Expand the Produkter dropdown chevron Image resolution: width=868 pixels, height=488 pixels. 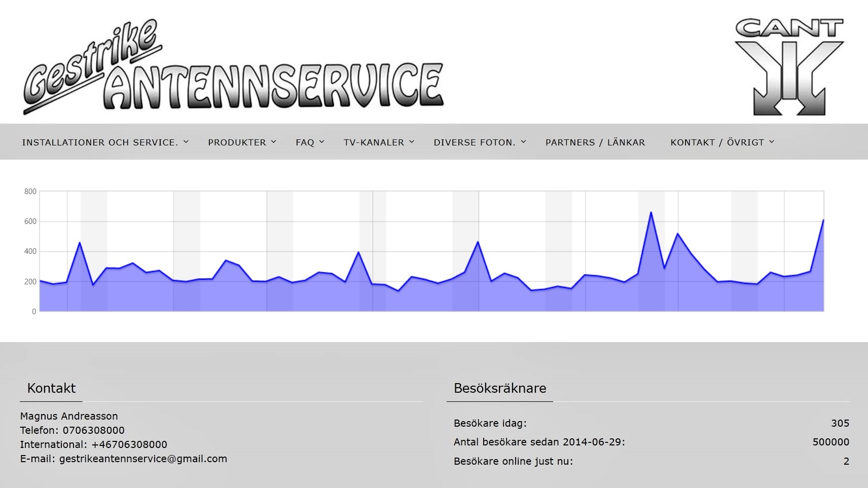click(274, 142)
